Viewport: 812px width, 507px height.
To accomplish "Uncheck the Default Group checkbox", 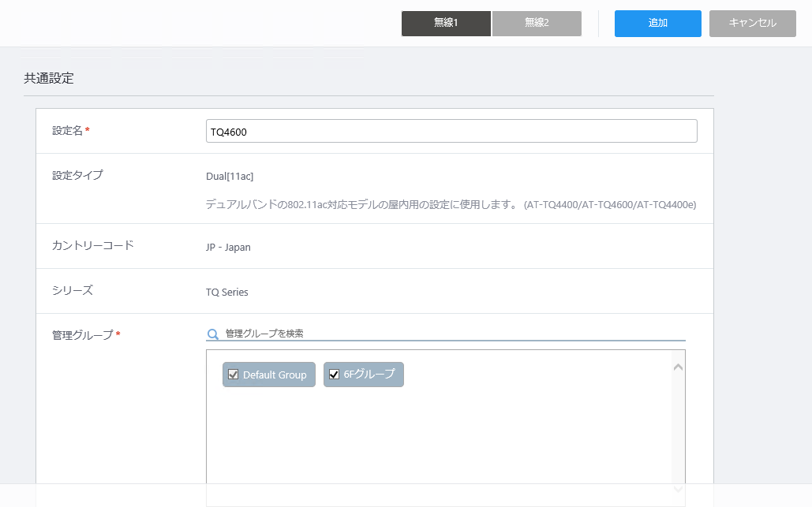I will coord(234,375).
